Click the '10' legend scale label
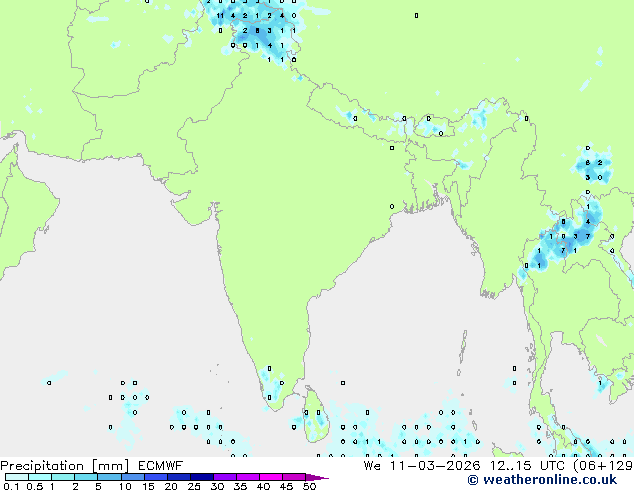Screen dimensions: 634x490 [125, 486]
